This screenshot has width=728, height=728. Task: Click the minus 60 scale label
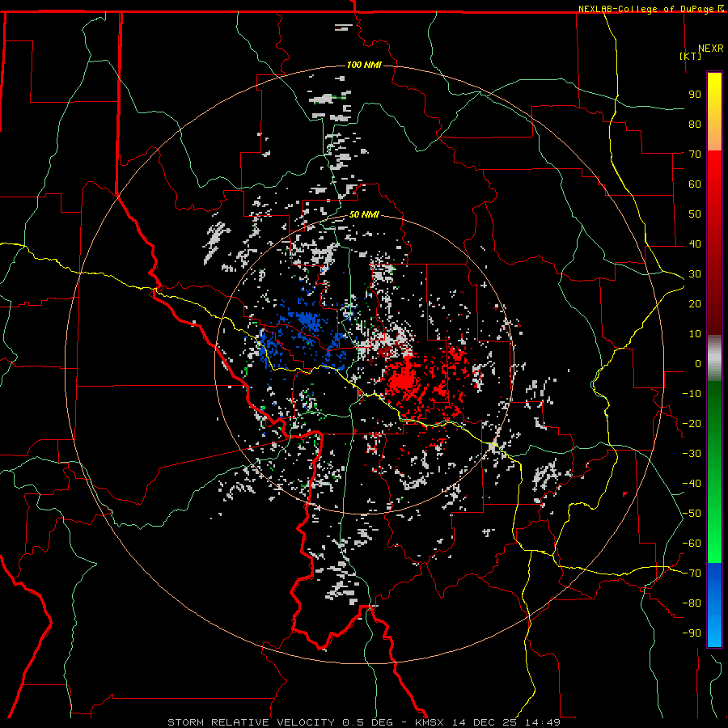(x=692, y=544)
